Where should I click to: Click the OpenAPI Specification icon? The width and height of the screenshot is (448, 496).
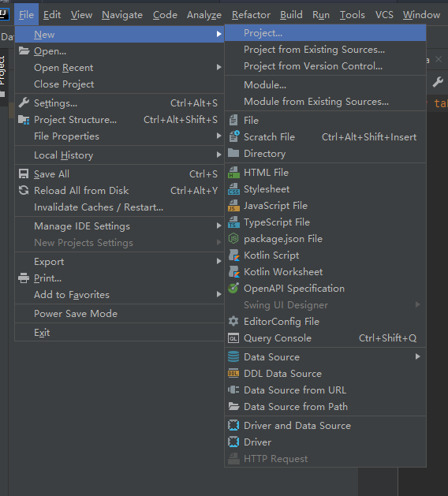point(233,288)
